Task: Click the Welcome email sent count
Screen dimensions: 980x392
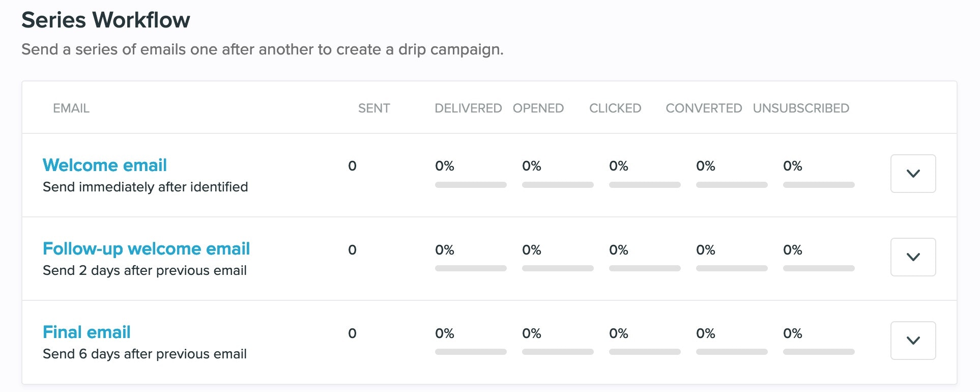Action: coord(352,166)
